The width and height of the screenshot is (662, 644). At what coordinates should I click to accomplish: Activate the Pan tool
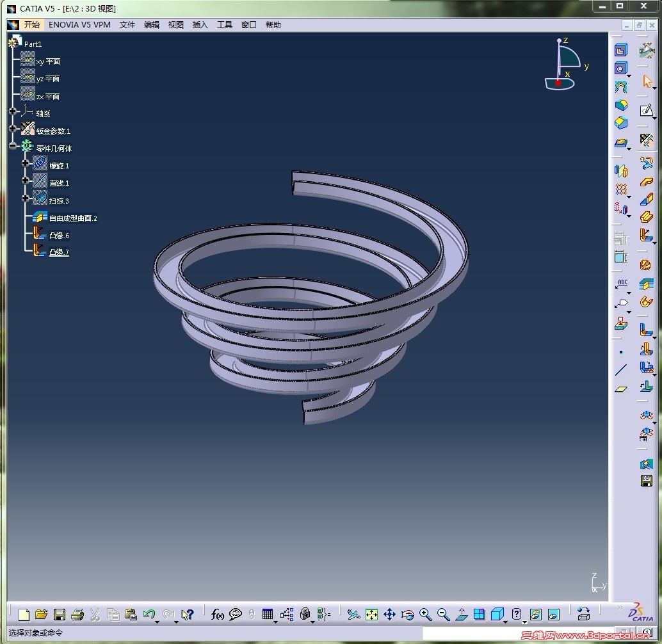[389, 615]
